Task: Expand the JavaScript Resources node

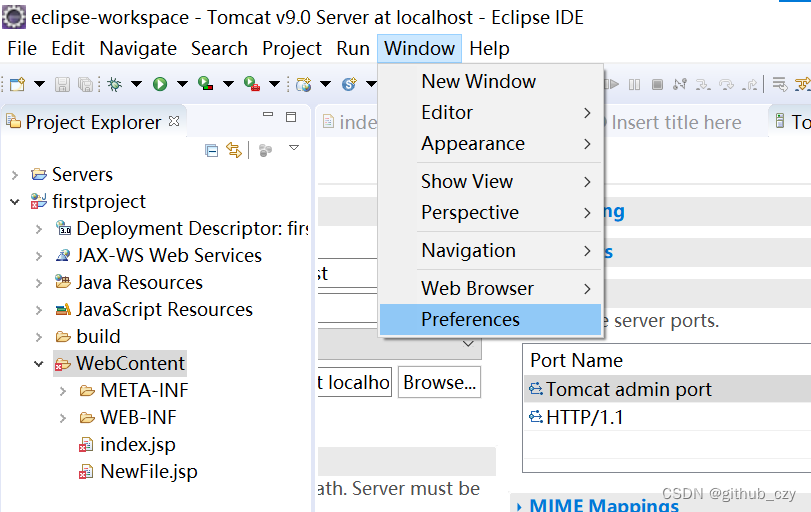Action: coord(39,310)
